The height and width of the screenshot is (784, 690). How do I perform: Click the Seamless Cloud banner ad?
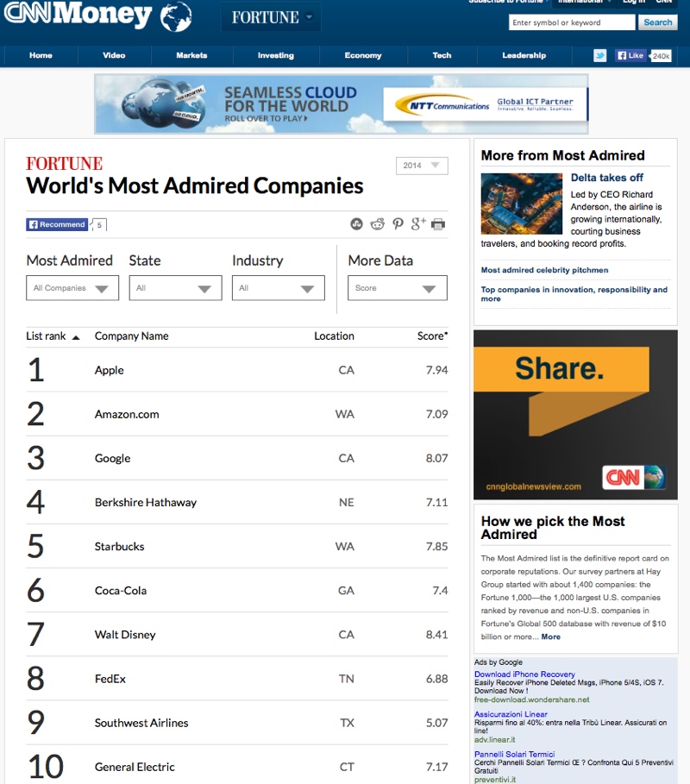(341, 104)
